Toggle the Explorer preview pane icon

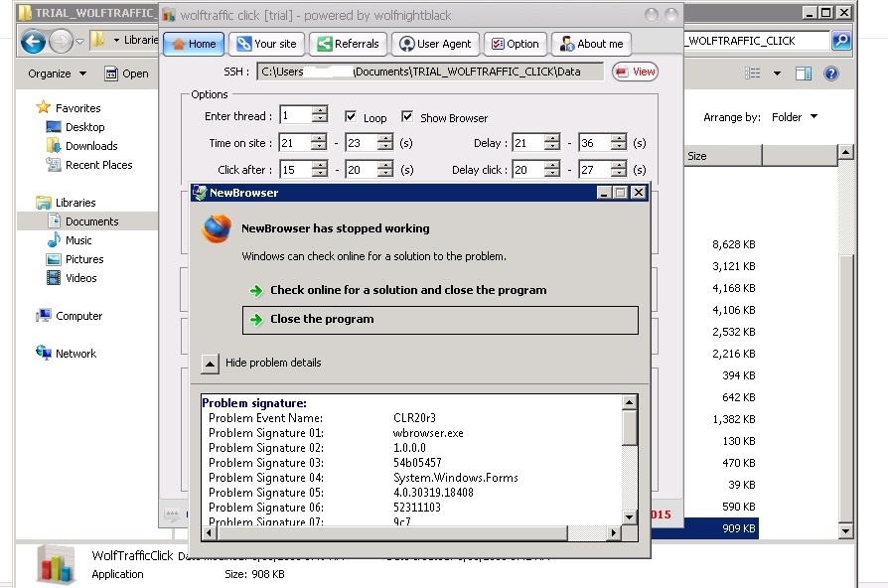(x=803, y=73)
